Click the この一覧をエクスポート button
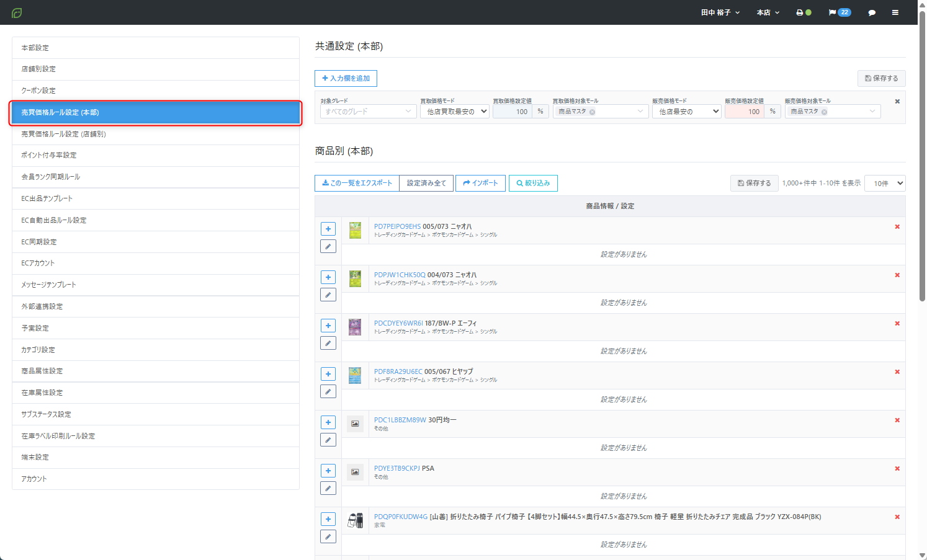This screenshot has height=560, width=927. point(357,183)
